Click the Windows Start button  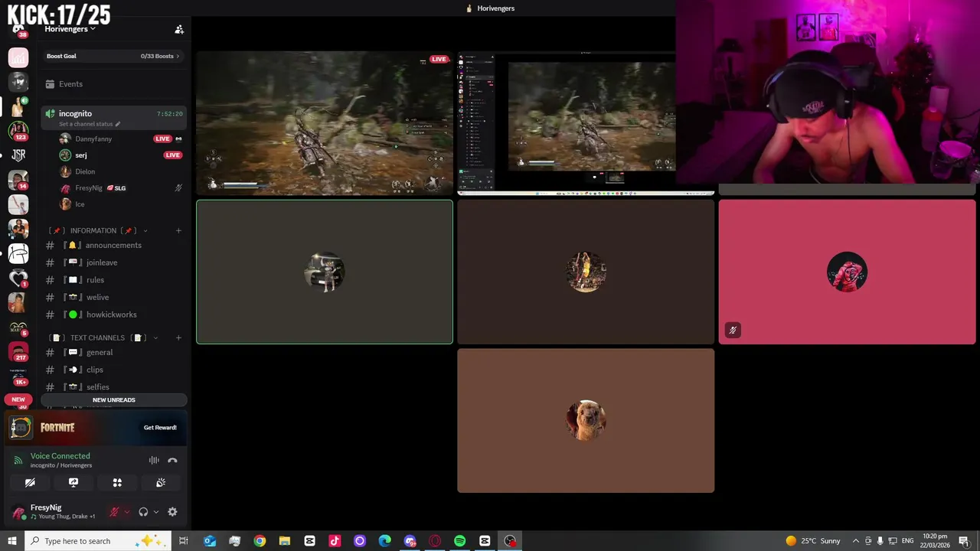coord(12,541)
